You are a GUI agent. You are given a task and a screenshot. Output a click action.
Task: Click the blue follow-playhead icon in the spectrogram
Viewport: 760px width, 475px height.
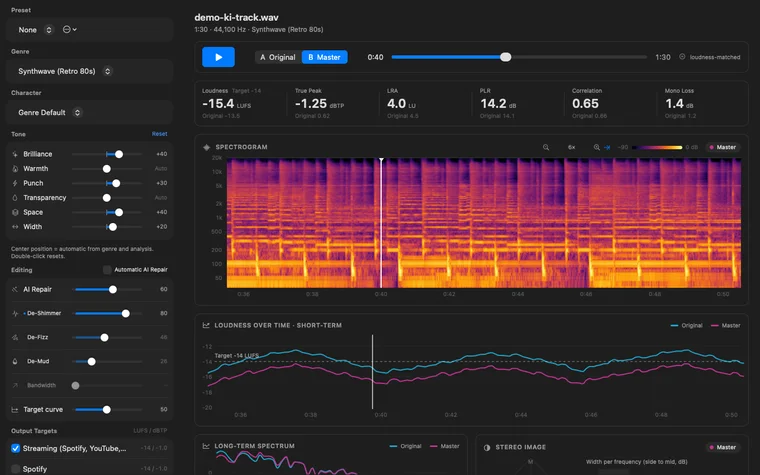(x=607, y=147)
